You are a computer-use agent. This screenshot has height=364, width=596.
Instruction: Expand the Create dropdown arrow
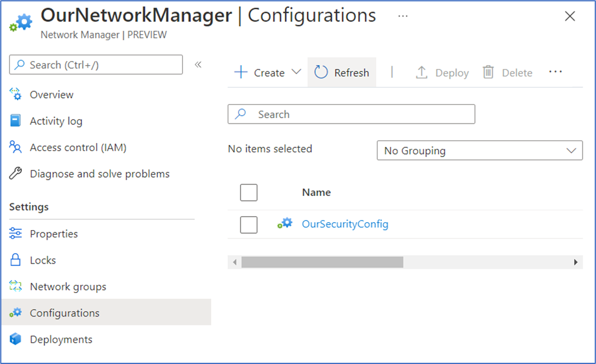296,72
